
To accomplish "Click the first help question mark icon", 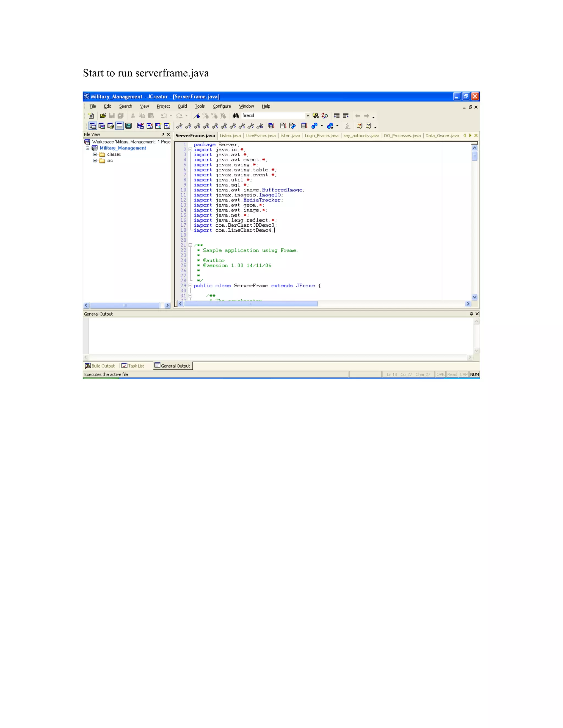I will tap(360, 126).
